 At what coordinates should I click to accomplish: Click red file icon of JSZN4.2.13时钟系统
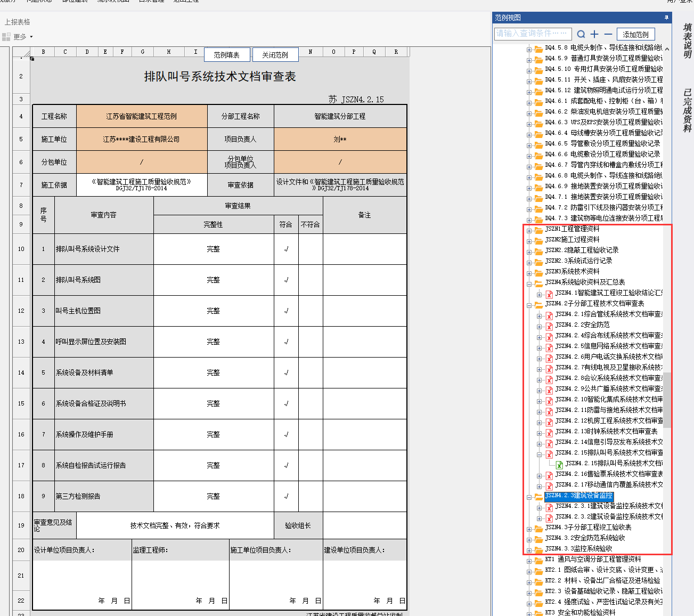click(x=549, y=432)
